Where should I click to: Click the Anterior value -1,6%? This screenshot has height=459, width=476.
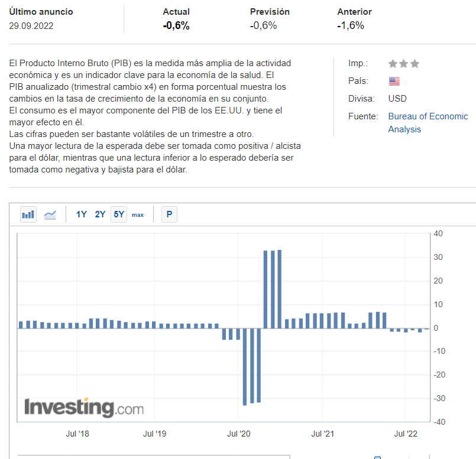click(x=351, y=25)
